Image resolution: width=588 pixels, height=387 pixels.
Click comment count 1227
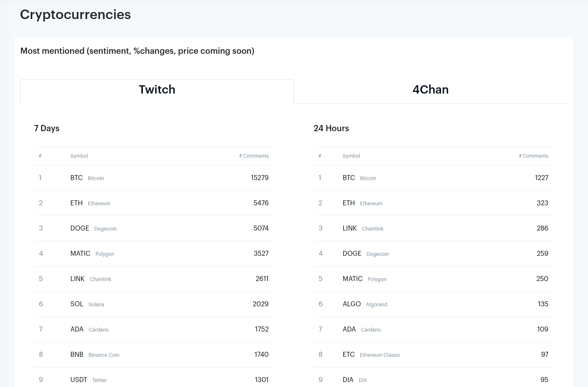coord(542,178)
